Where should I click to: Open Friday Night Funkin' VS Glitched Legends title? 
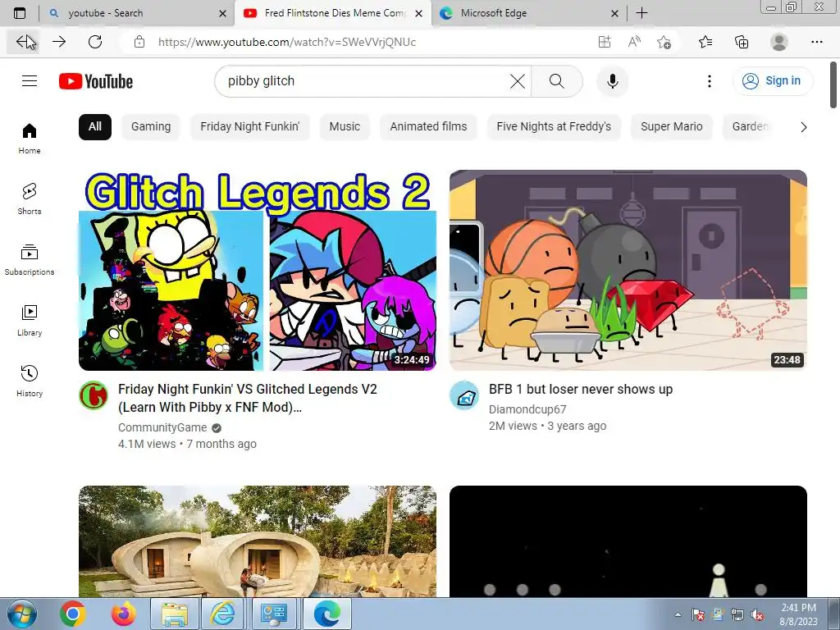pos(248,398)
